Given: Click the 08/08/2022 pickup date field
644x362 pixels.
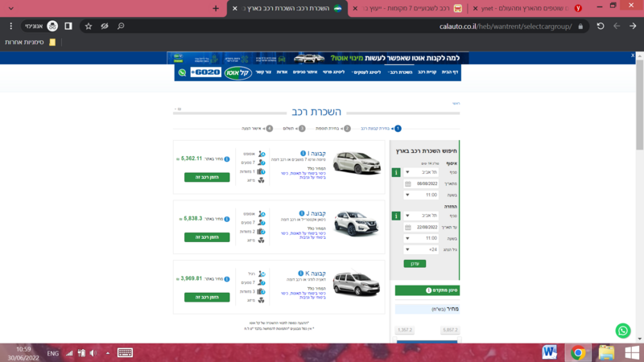Looking at the screenshot, I should (421, 183).
